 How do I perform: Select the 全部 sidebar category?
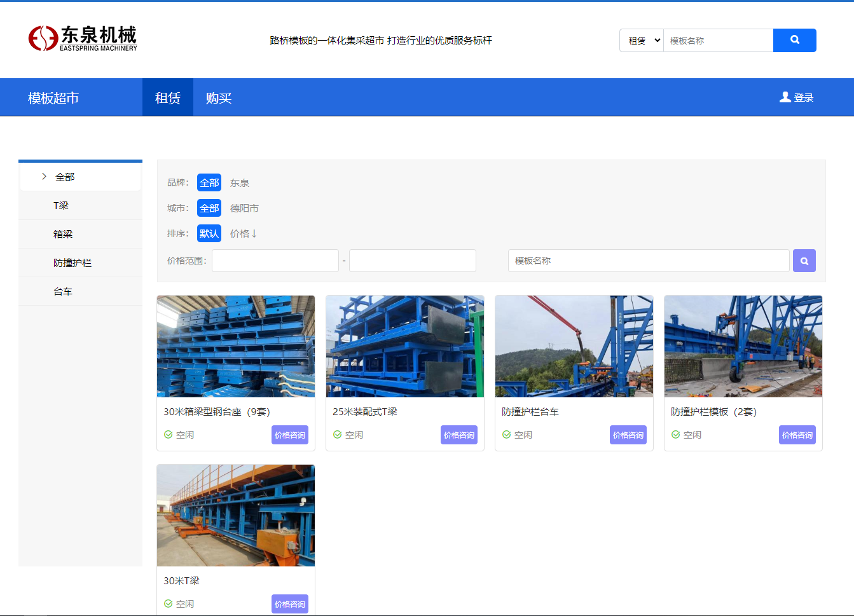[80, 177]
